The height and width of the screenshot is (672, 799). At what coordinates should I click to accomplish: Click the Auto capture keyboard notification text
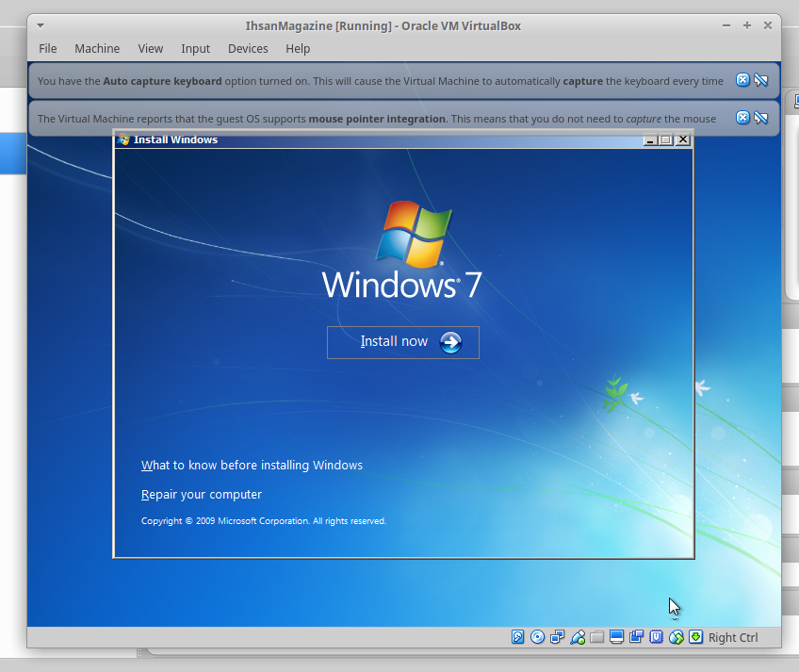coord(380,81)
